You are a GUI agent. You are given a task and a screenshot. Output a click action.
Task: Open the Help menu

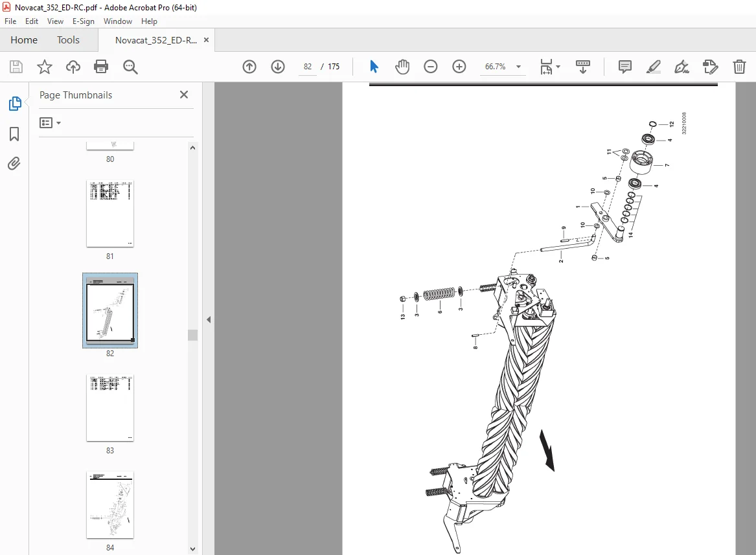point(150,21)
